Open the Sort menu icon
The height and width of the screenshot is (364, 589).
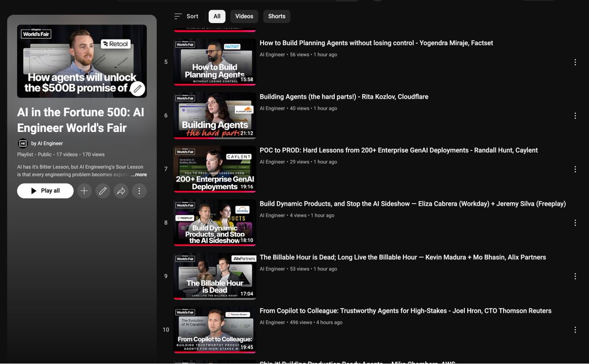(x=178, y=16)
